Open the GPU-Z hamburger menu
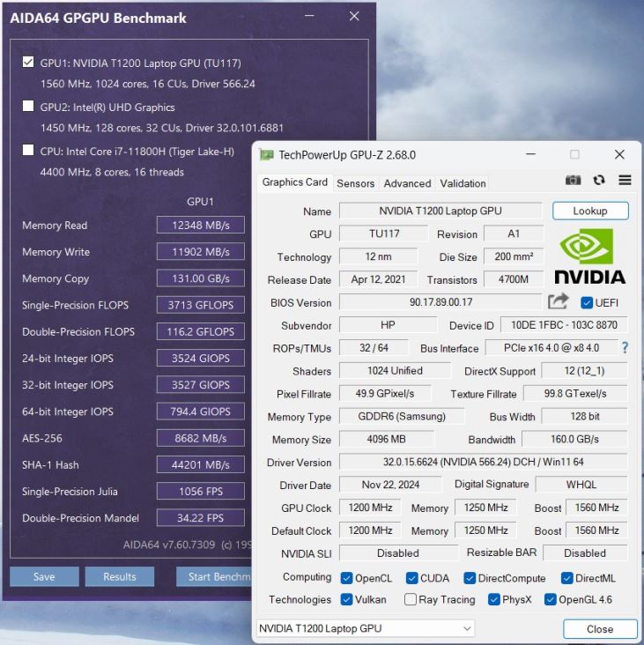The height and width of the screenshot is (645, 644). coord(625,180)
